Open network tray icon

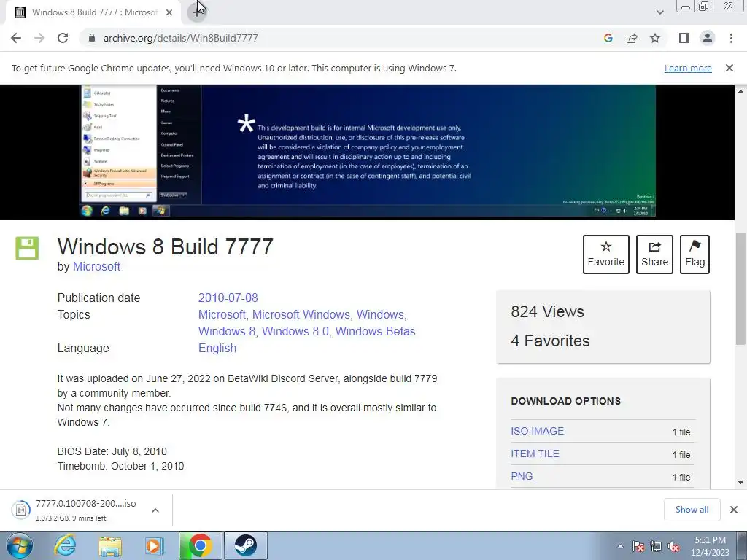(656, 546)
